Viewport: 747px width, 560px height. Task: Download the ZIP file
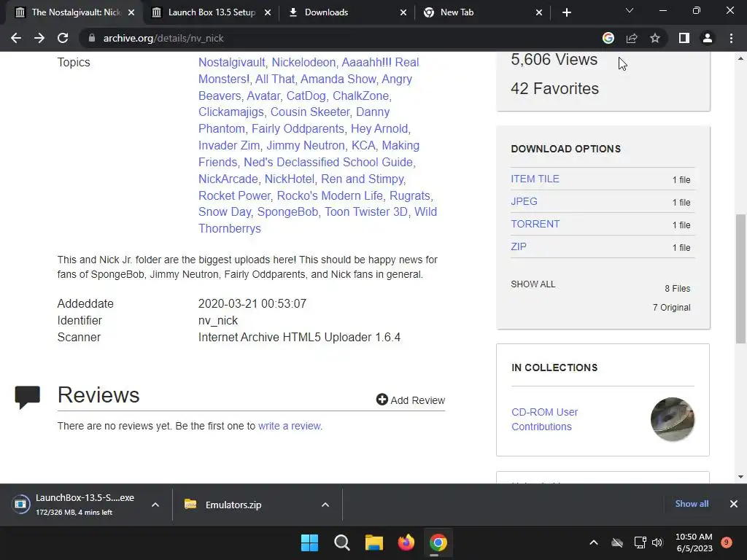(519, 246)
